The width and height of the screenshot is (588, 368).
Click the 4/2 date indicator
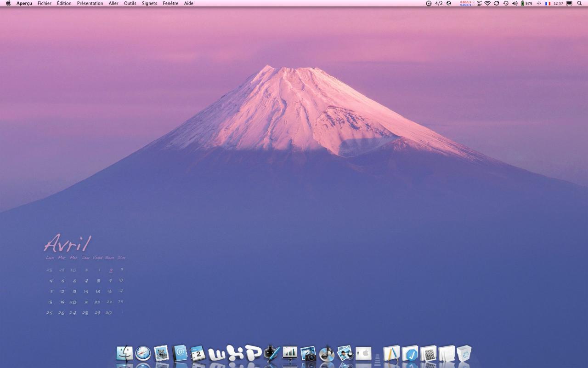pyautogui.click(x=439, y=3)
